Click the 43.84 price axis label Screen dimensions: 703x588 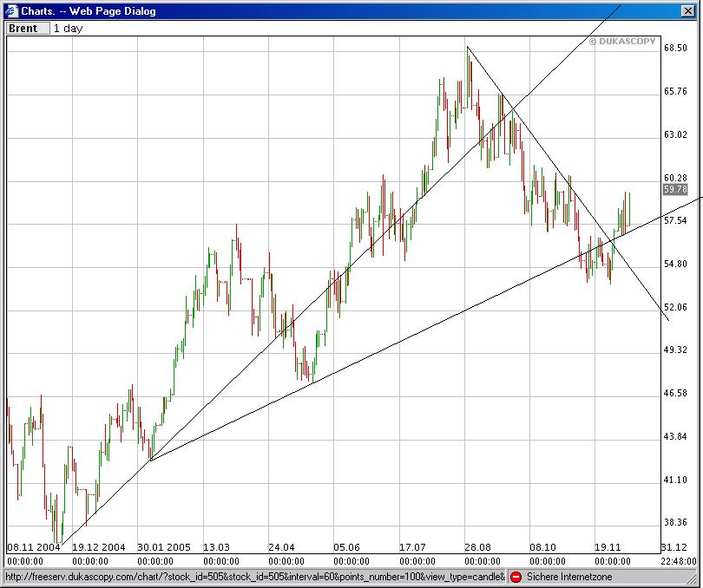tap(675, 436)
